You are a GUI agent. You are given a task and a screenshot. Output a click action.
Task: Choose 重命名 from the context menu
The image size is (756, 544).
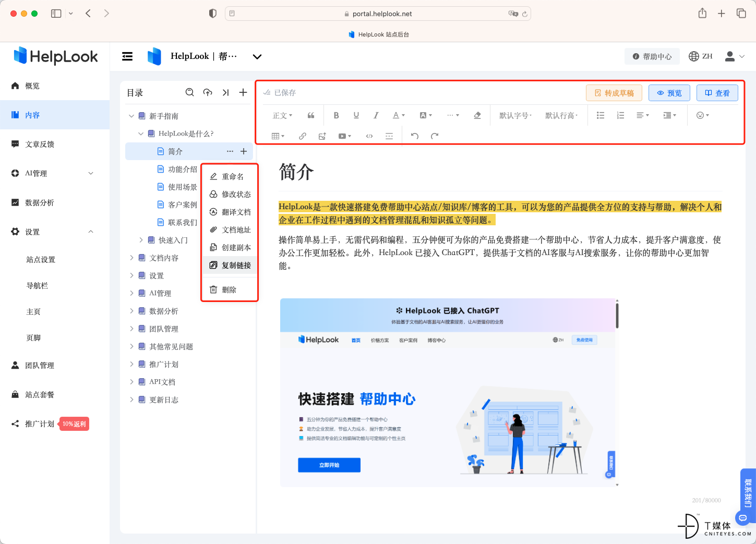230,176
